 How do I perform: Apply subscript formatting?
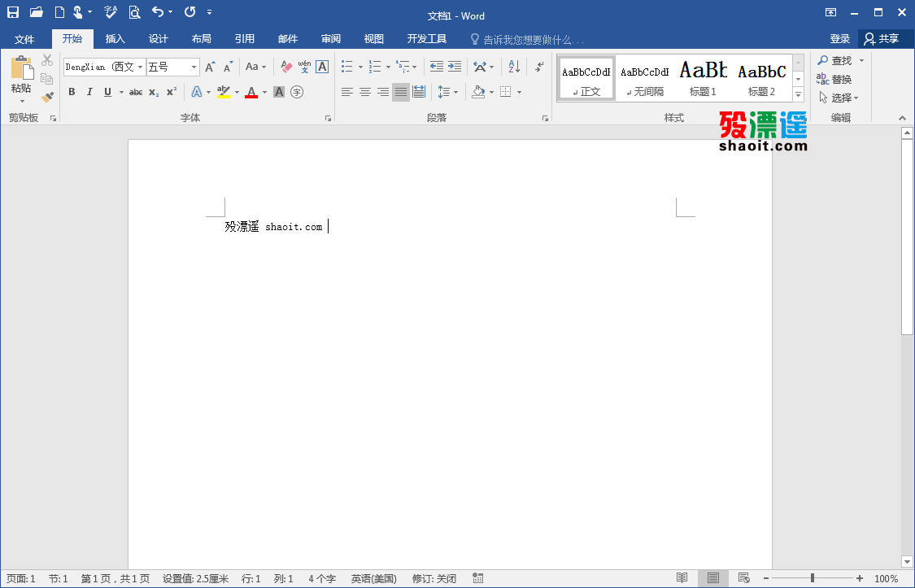pos(154,92)
